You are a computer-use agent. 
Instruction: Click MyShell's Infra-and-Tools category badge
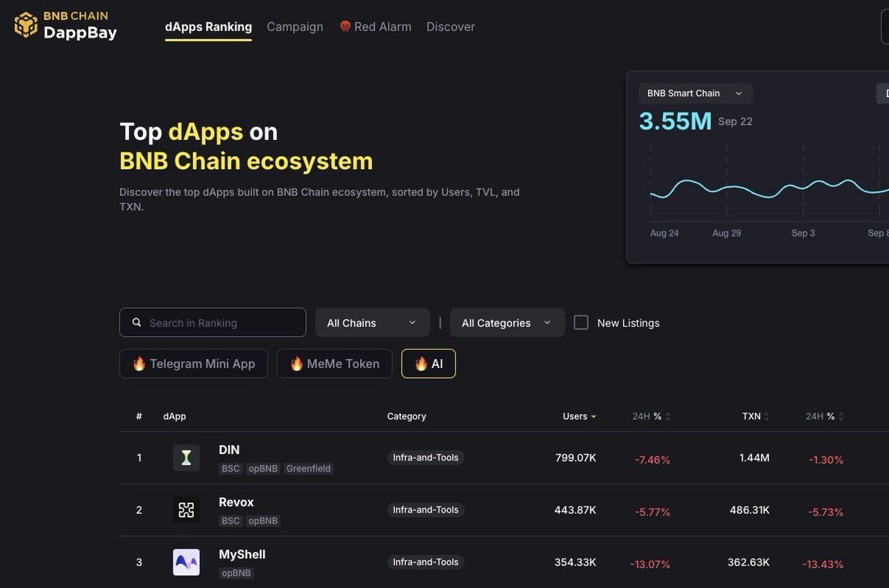(426, 562)
